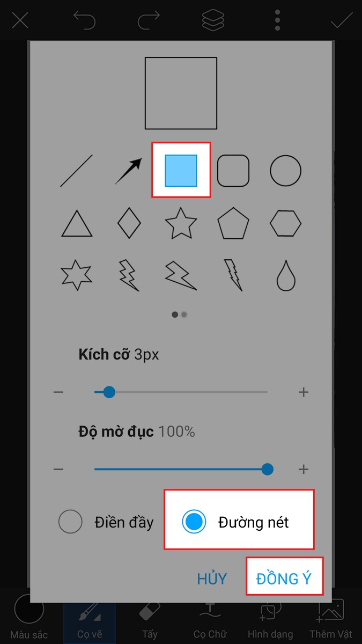Select the triangle shape

77,223
